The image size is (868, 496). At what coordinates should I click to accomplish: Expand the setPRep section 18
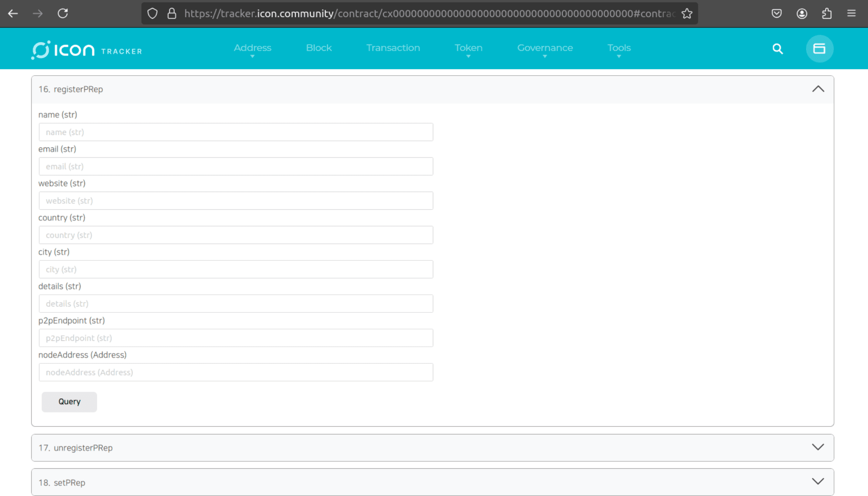click(817, 482)
